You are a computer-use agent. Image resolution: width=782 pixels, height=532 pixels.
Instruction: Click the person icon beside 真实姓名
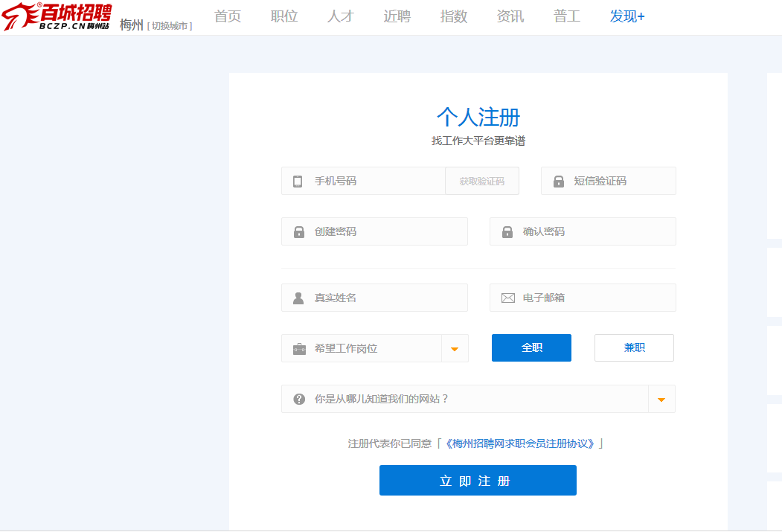click(x=298, y=298)
